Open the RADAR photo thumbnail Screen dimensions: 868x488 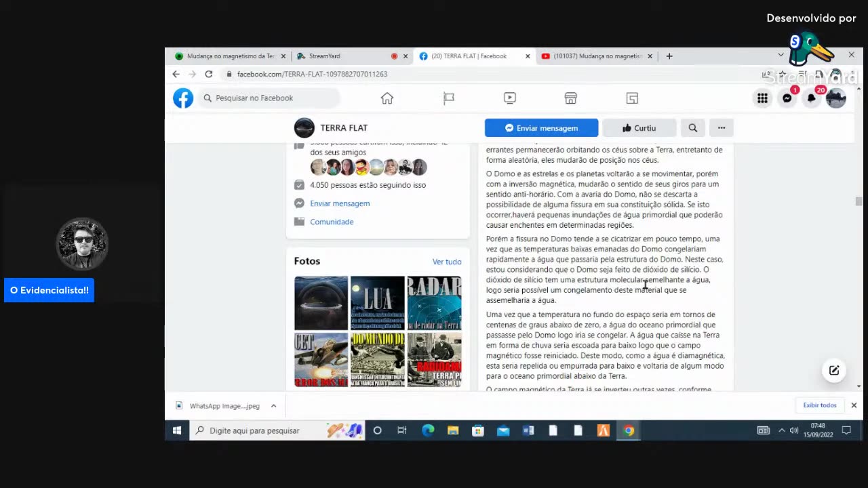[434, 302]
